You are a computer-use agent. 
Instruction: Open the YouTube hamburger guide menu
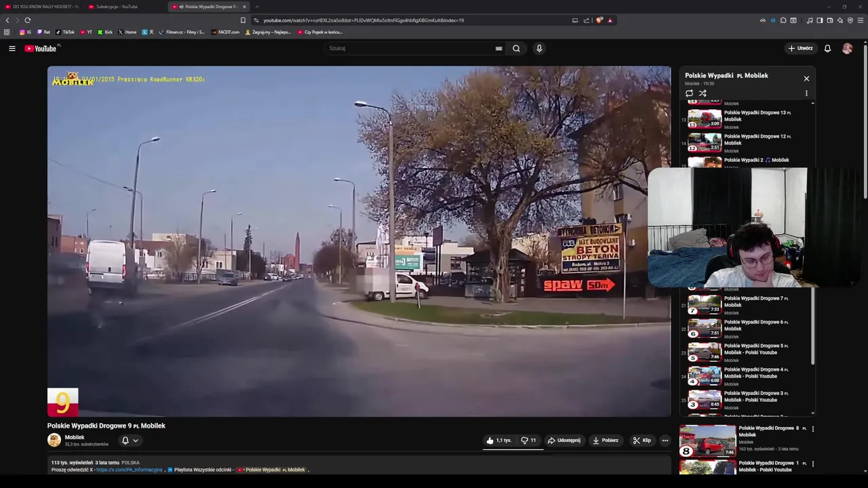pos(12,48)
